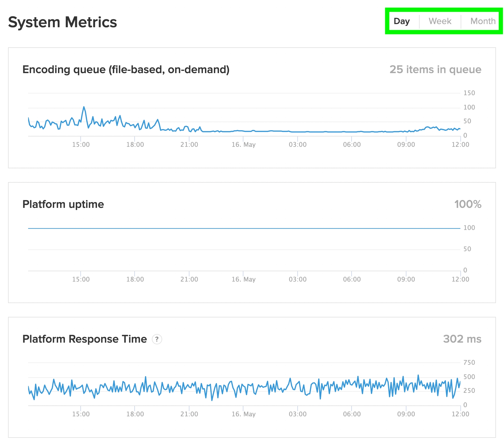Click the Encoding queue chart title
This screenshot has height=445, width=504.
click(126, 69)
